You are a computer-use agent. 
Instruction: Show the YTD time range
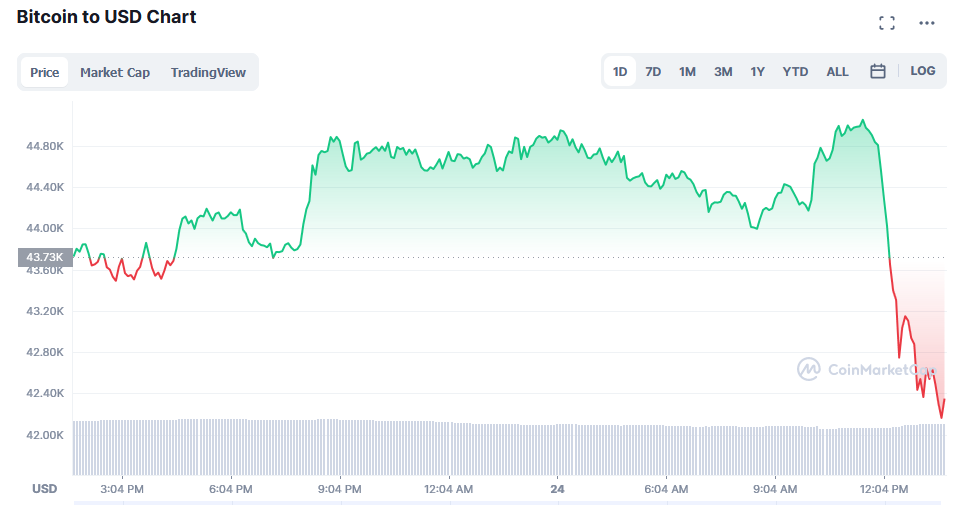click(795, 71)
